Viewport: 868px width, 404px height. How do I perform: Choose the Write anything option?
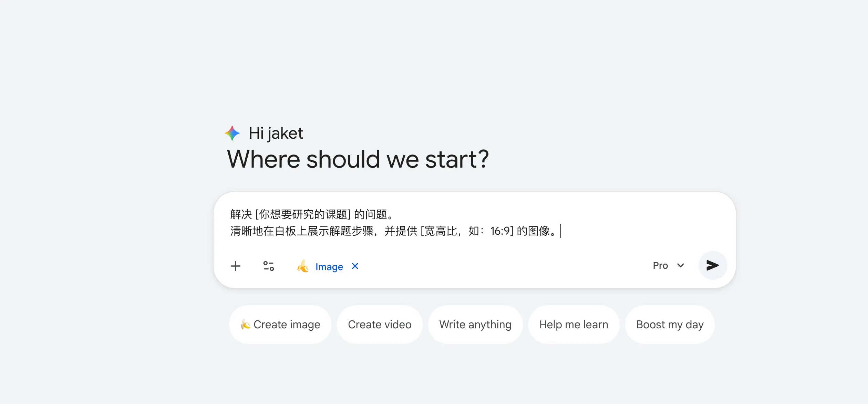tap(475, 324)
